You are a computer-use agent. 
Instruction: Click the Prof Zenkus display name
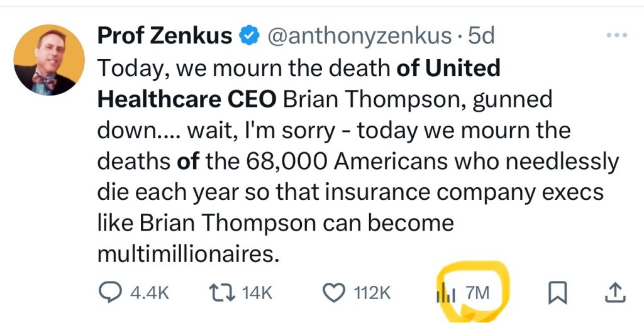(x=164, y=36)
